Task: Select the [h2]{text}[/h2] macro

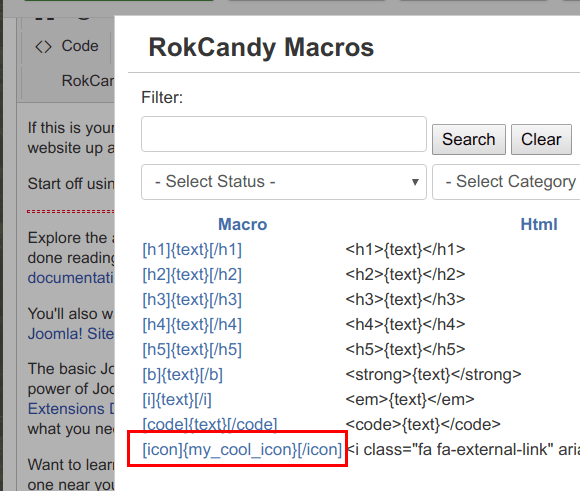Action: 192,275
